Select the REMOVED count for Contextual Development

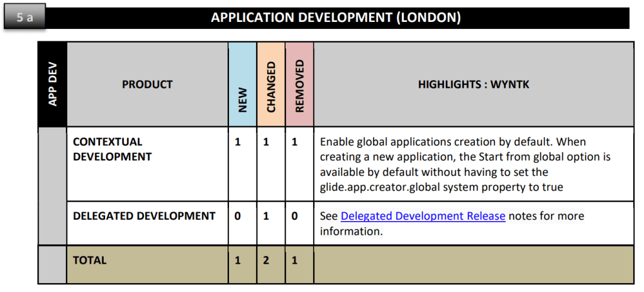point(294,143)
